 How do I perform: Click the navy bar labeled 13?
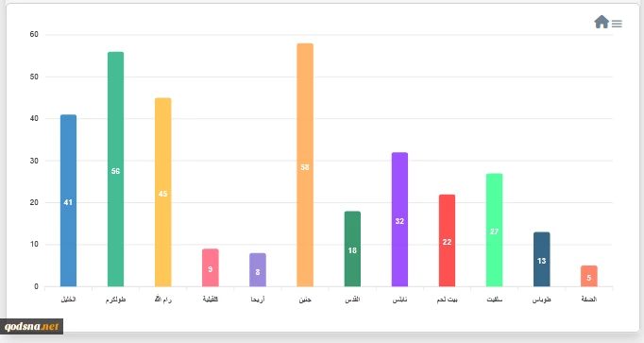[541, 259]
